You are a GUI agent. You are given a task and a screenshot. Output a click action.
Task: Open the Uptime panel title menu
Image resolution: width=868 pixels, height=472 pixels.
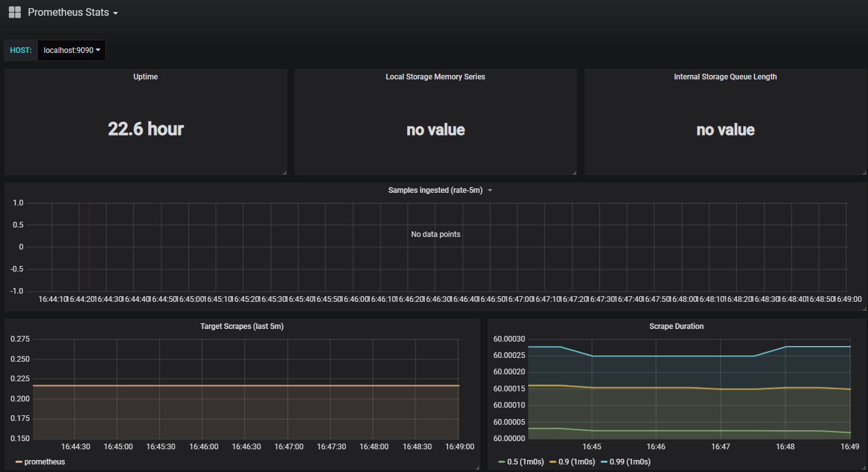point(146,77)
